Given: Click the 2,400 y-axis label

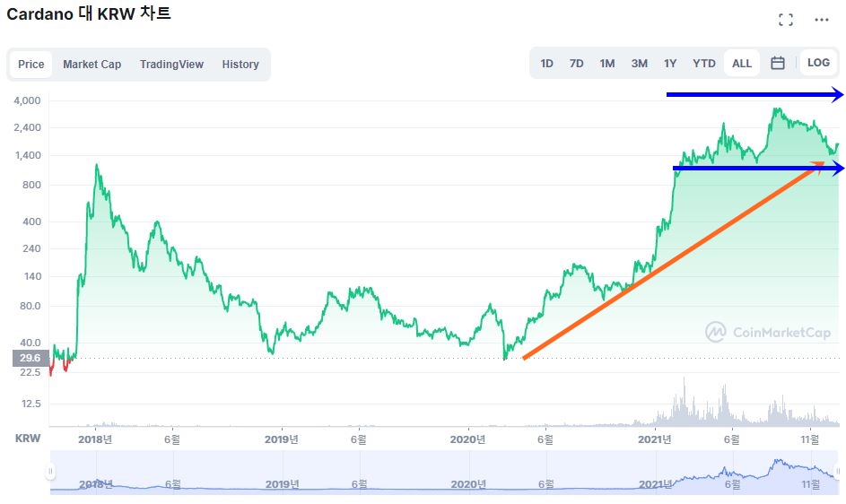Looking at the screenshot, I should coord(27,127).
